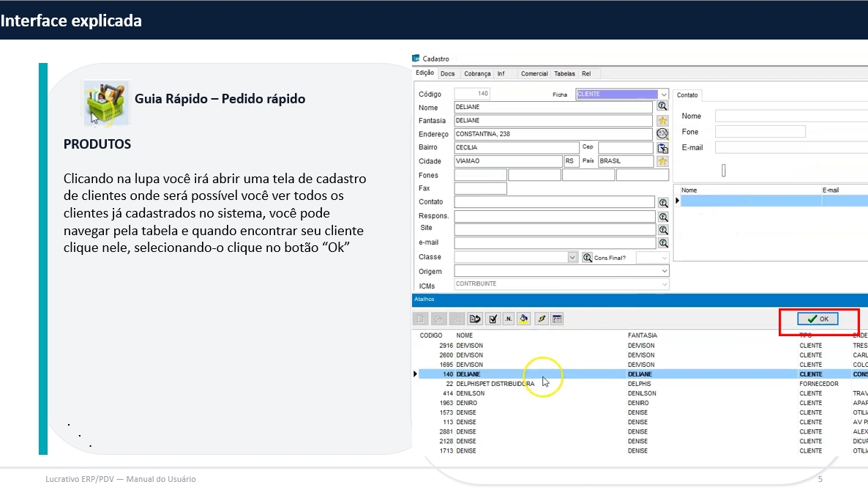Expand the Origem dropdown

tap(663, 271)
